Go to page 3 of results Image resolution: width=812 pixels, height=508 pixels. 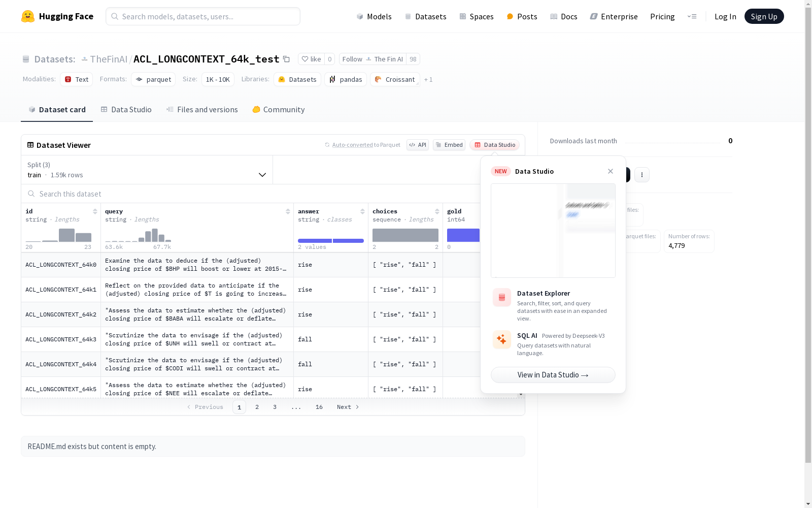tap(275, 407)
